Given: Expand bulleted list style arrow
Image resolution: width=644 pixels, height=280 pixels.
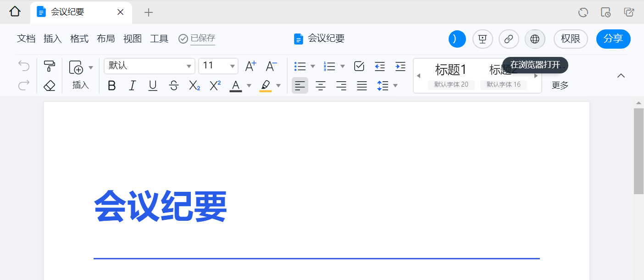Looking at the screenshot, I should click(x=313, y=66).
